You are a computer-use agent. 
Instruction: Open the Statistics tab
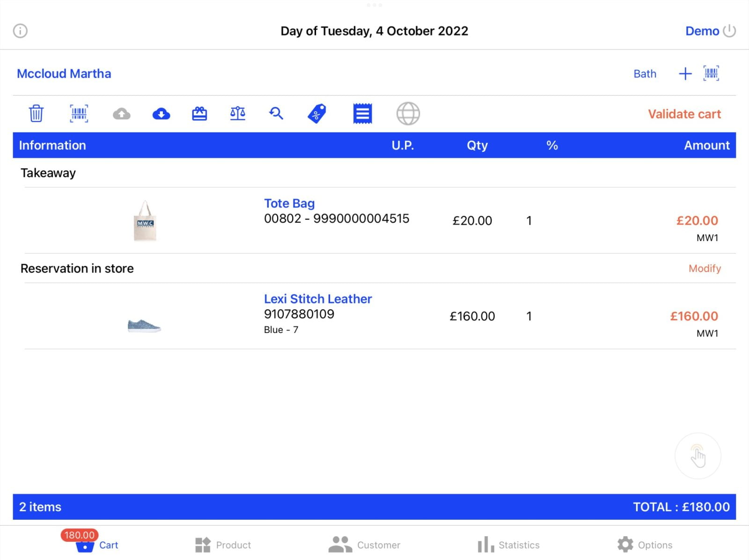click(x=508, y=545)
